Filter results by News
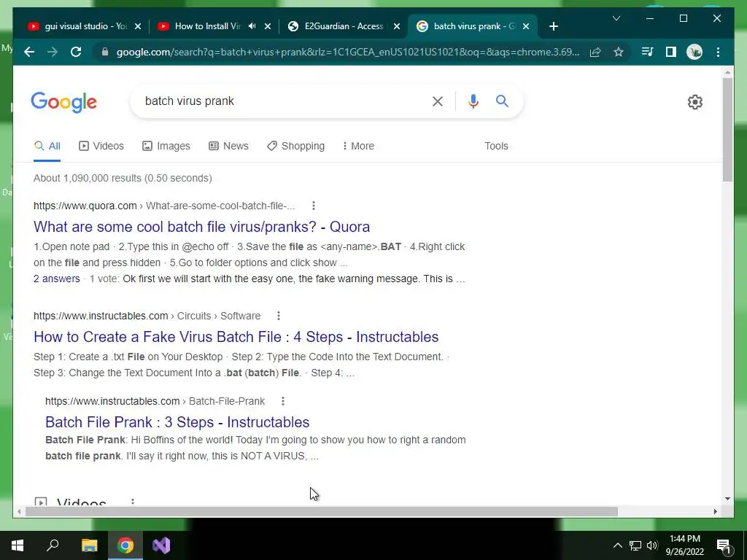The width and height of the screenshot is (747, 560). (228, 146)
